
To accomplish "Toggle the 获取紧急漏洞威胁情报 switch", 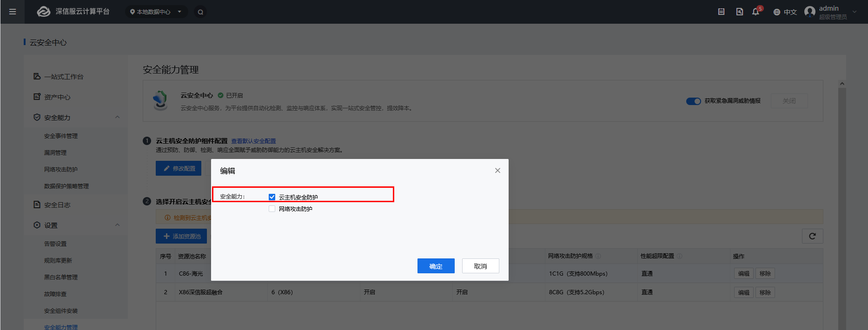I will pos(693,101).
